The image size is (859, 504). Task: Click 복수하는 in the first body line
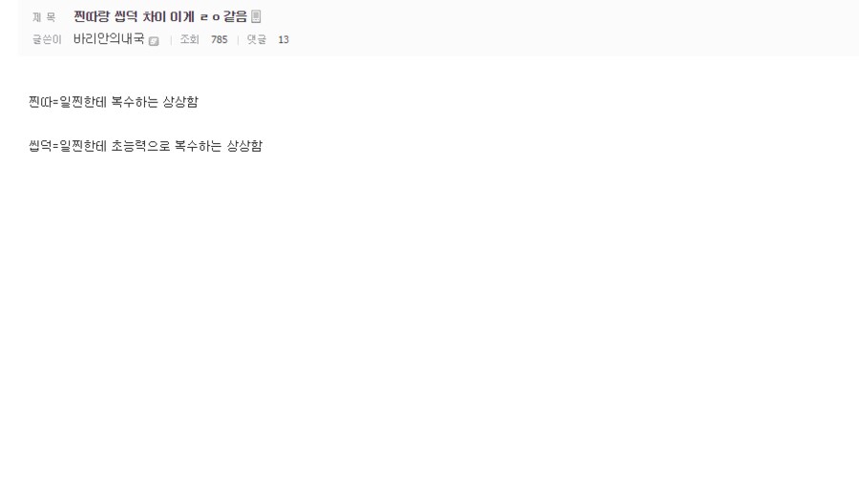[x=135, y=102]
